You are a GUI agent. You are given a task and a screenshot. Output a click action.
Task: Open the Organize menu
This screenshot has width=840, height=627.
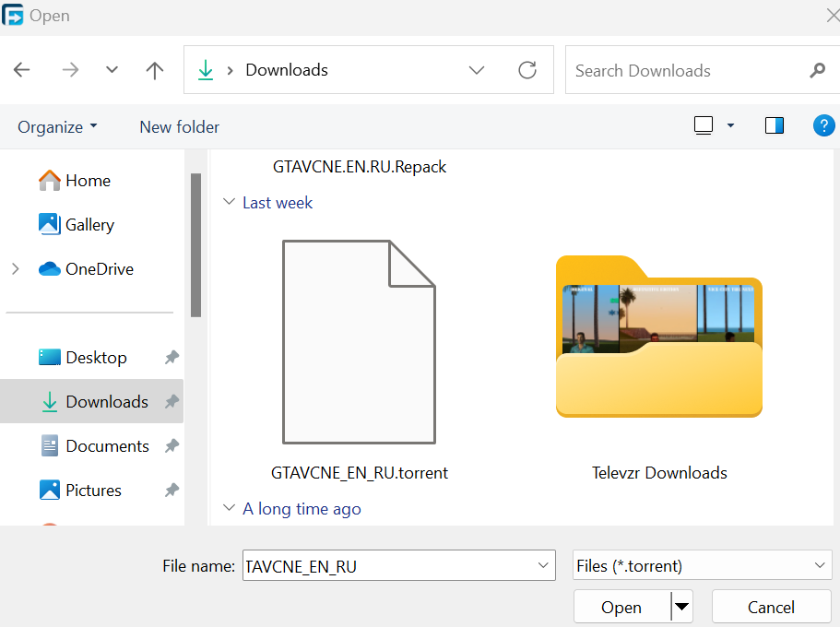point(57,127)
